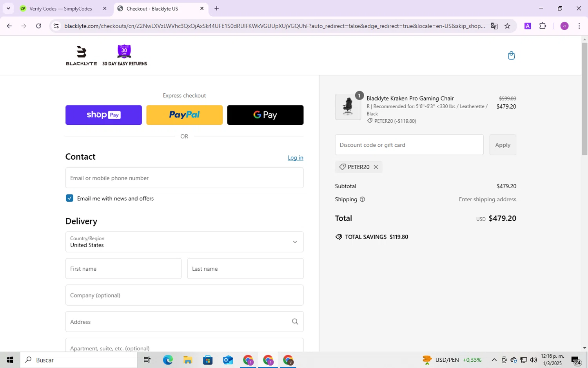
Task: Click the taskbar Buscar search box
Action: [x=78, y=360]
